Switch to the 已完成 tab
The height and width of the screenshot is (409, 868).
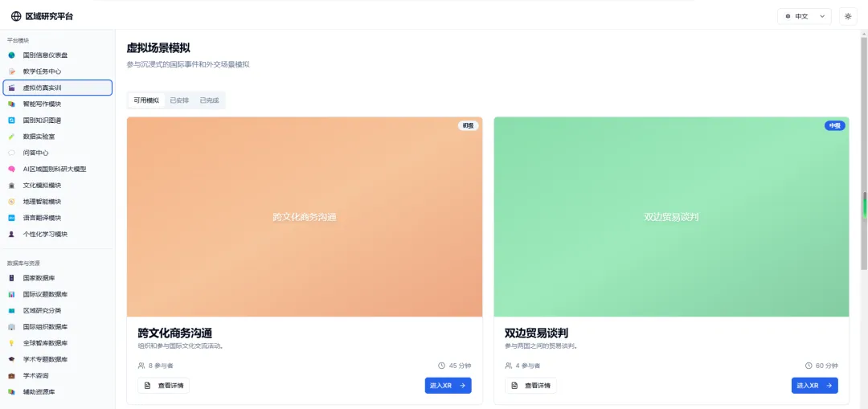(209, 100)
